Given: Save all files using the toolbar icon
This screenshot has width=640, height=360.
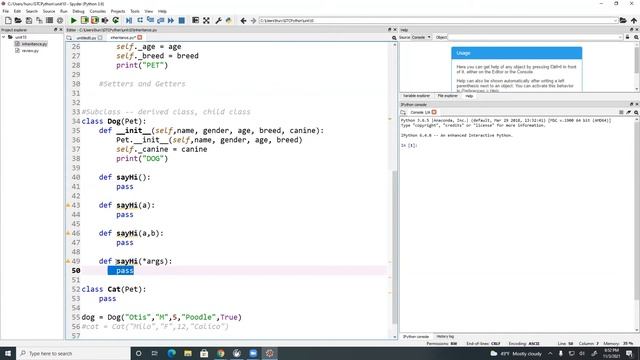Looking at the screenshot, I should [x=39, y=20].
